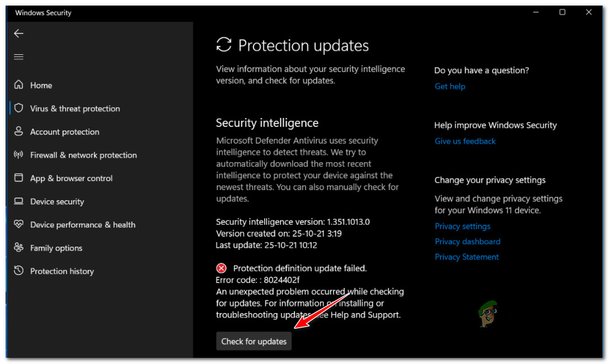Click the Virus & threat protection shield icon
609x364 pixels.
pos(19,108)
